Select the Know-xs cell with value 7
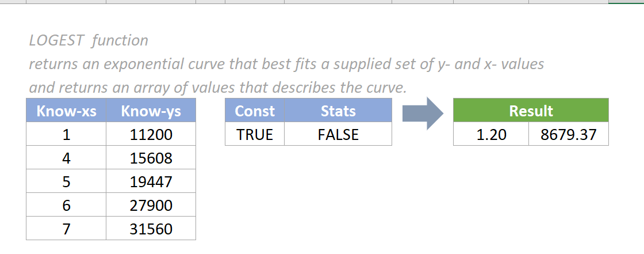644x254 pixels. pyautogui.click(x=66, y=229)
